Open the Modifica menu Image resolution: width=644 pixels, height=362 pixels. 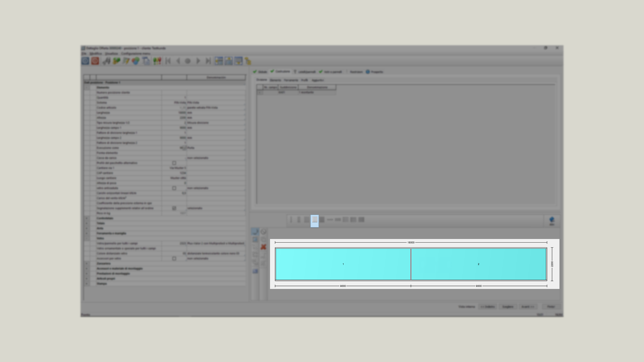click(x=96, y=54)
